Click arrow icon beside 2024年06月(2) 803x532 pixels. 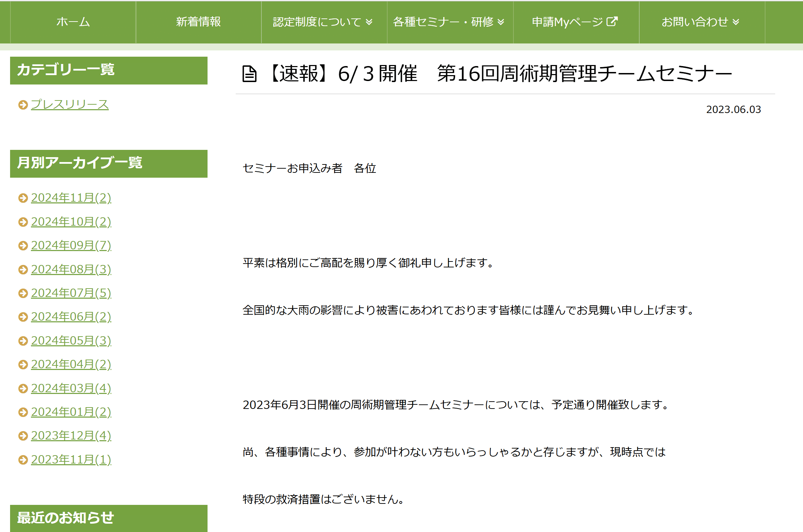[x=23, y=317]
